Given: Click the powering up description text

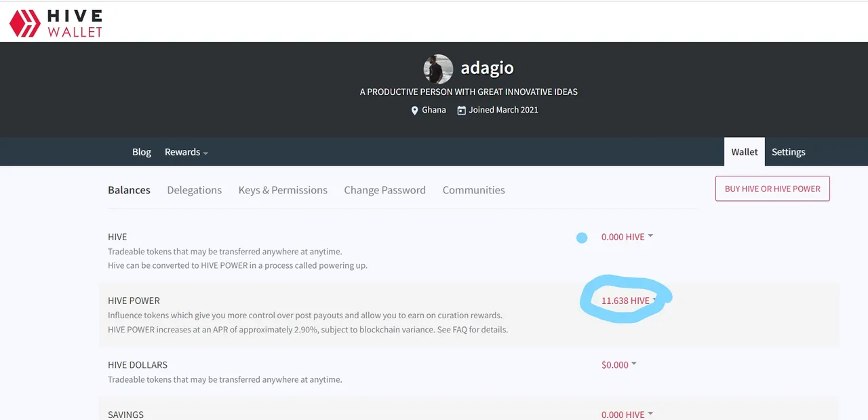Looking at the screenshot, I should click(x=237, y=265).
